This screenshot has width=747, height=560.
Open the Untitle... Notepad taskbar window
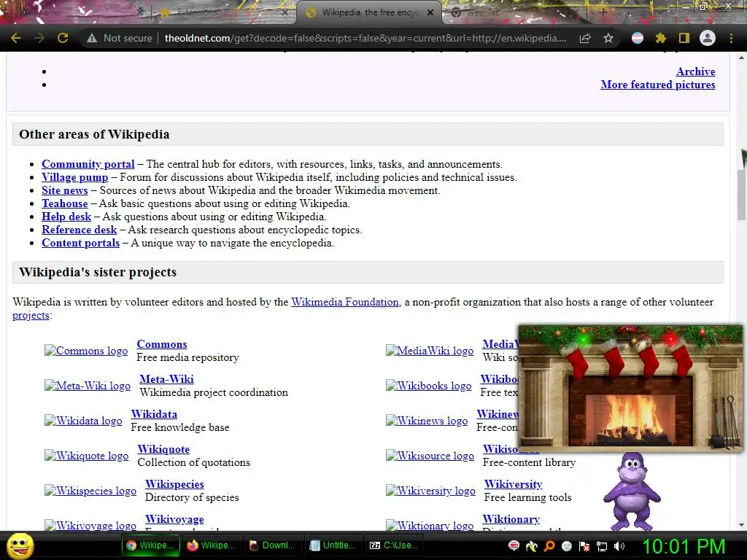333,545
